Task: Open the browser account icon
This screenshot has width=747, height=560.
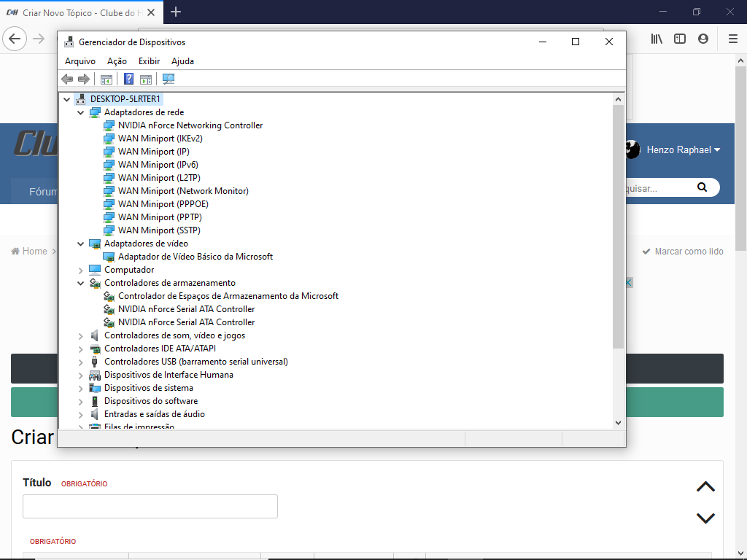Action: [x=703, y=39]
